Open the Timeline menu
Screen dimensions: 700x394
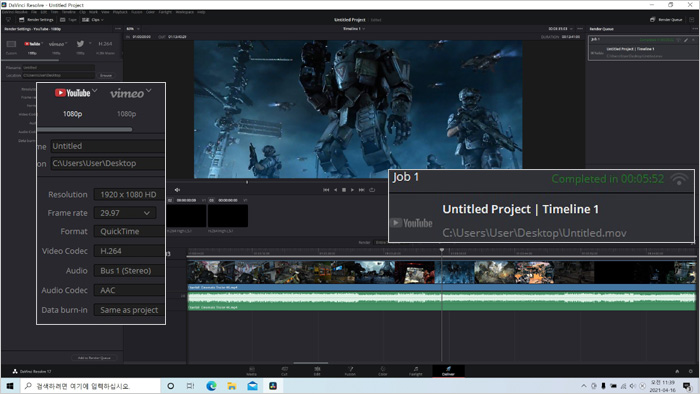tap(68, 12)
